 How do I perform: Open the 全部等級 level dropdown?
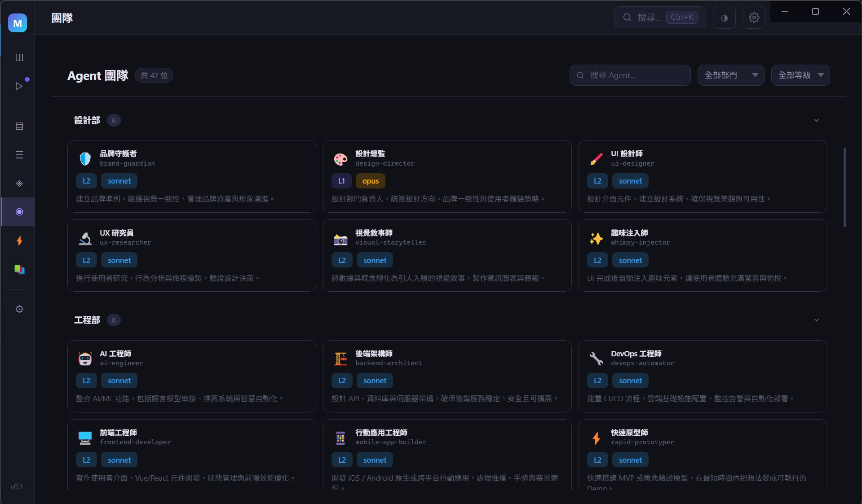pos(800,75)
